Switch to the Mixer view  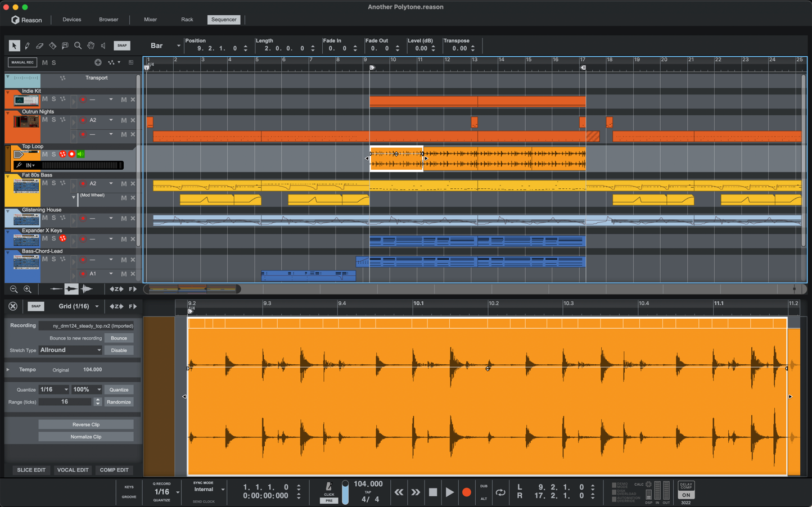tap(150, 19)
